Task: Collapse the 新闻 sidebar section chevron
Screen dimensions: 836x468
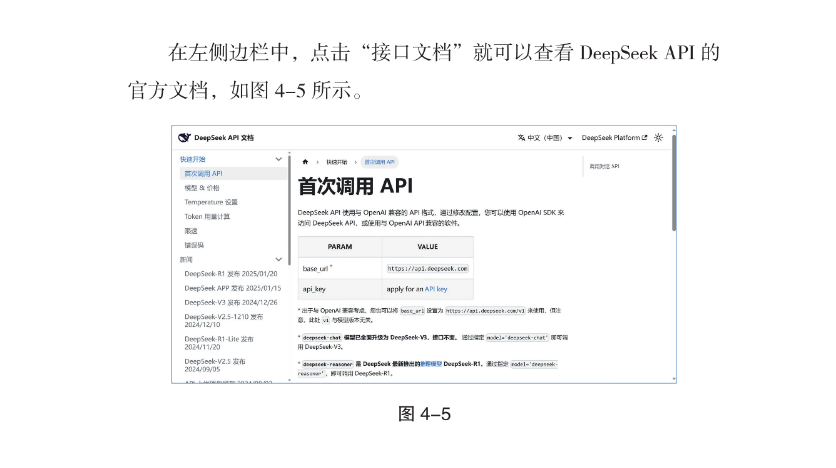Action: click(278, 259)
